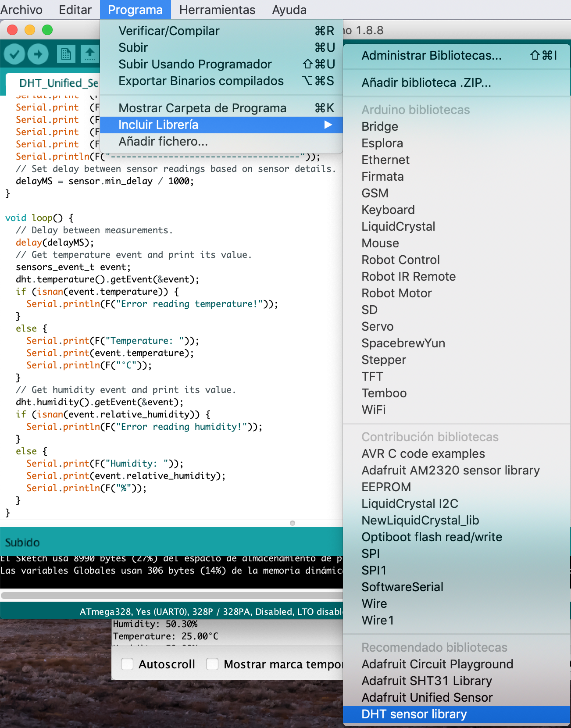Click the Open sketch up-arrow icon
The image size is (571, 728).
tap(90, 54)
